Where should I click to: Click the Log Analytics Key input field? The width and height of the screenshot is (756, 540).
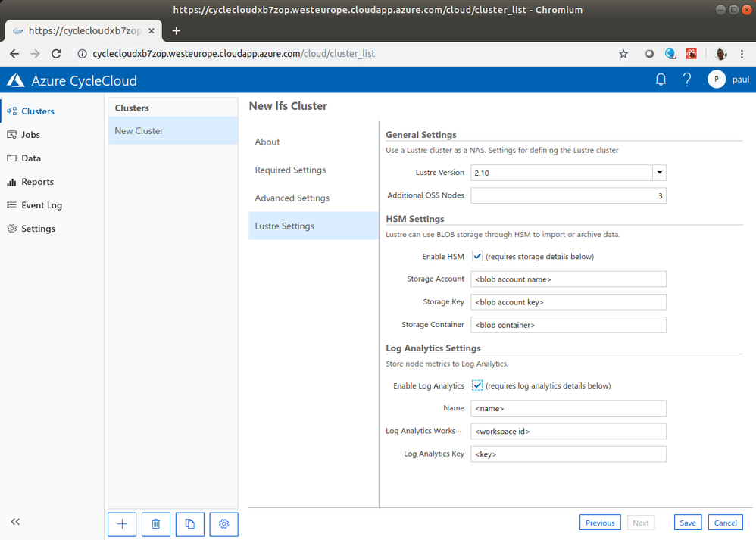[568, 454]
